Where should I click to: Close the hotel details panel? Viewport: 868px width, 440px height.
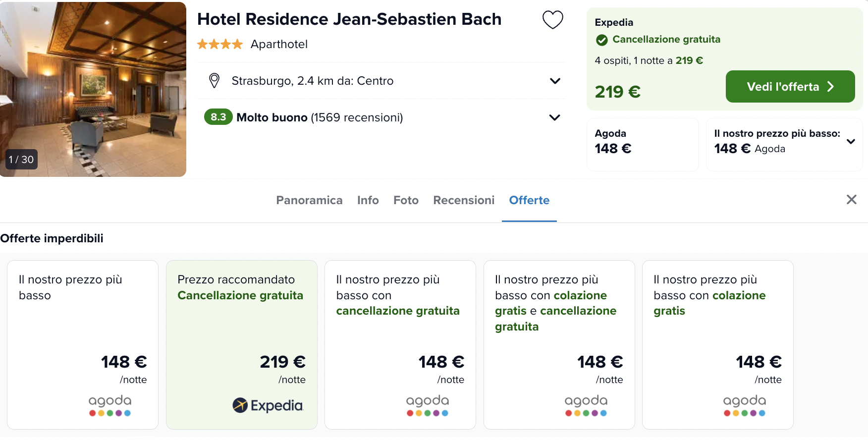pos(851,200)
